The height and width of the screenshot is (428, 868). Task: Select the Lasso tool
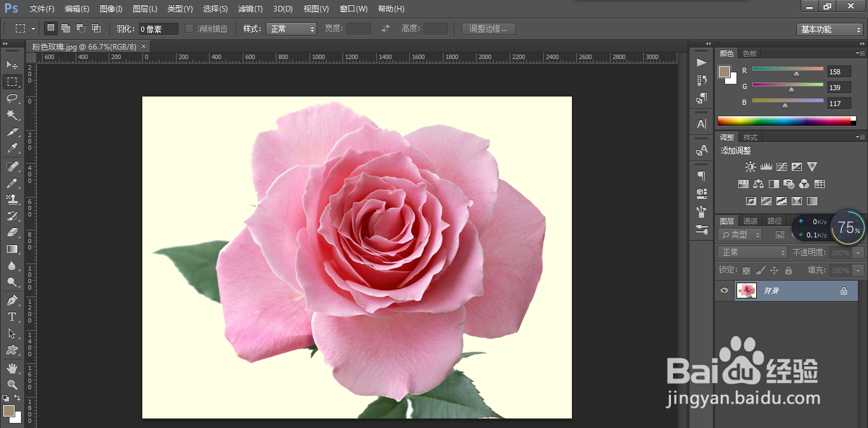tap(12, 98)
